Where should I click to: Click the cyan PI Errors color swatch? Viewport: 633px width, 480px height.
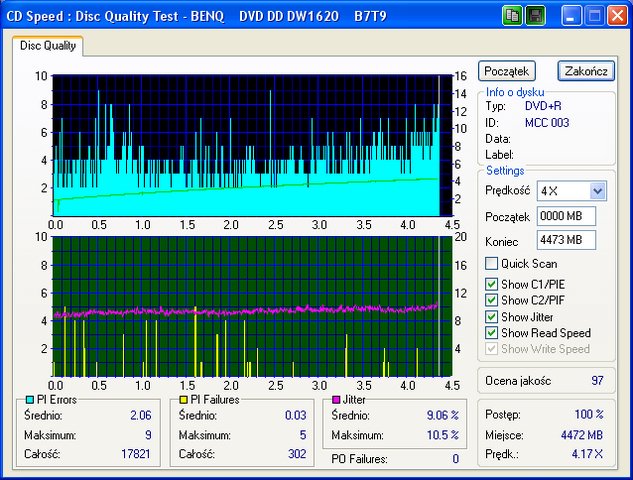click(x=29, y=400)
